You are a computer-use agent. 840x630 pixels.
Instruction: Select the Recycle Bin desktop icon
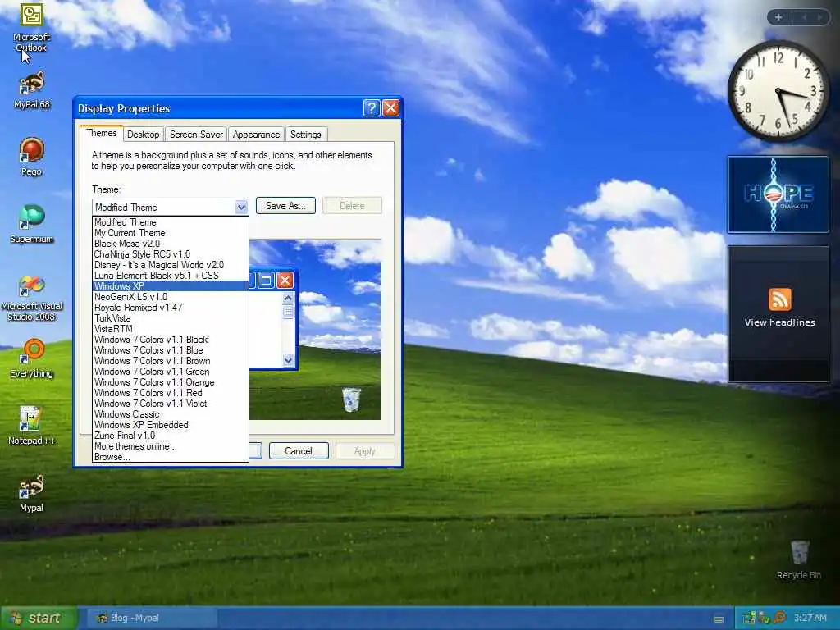(x=799, y=559)
